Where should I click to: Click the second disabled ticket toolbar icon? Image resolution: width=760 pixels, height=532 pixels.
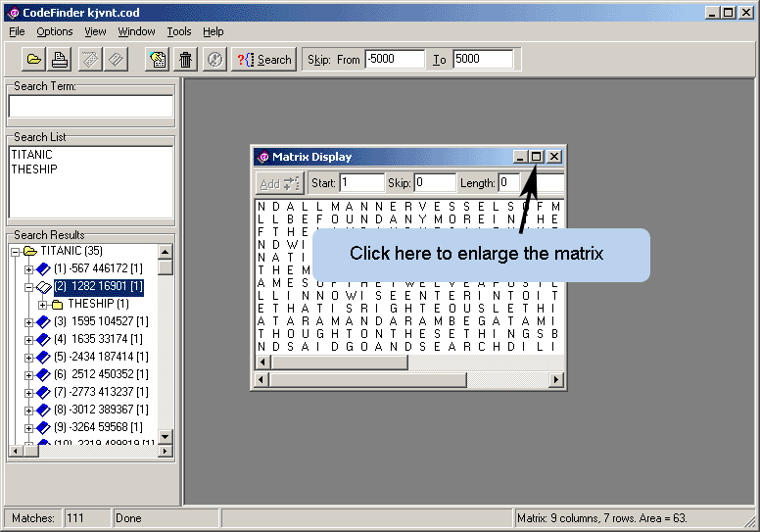pyautogui.click(x=117, y=60)
